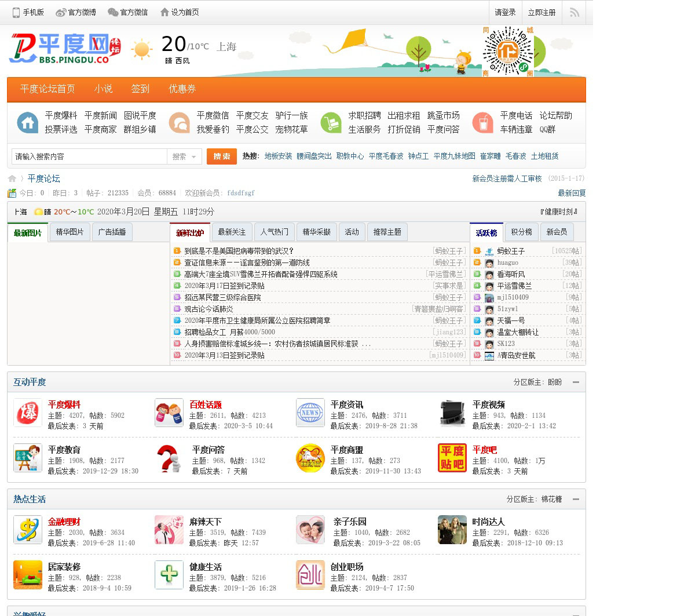Click the 立即注册 link
Image resolution: width=695 pixels, height=616 pixels.
pos(542,12)
